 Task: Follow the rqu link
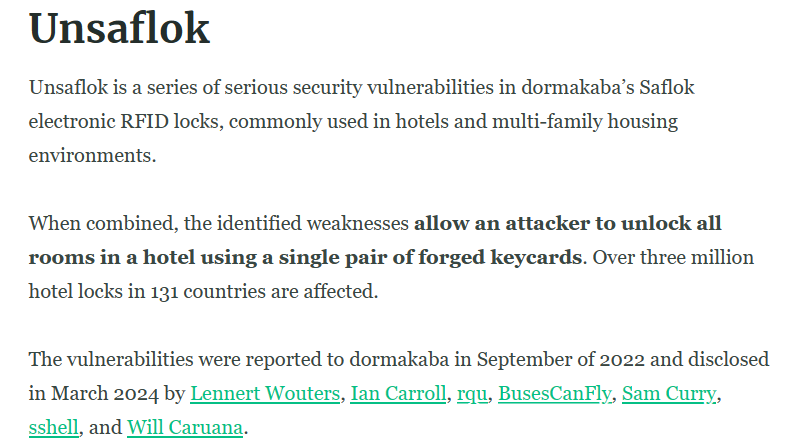click(x=472, y=394)
